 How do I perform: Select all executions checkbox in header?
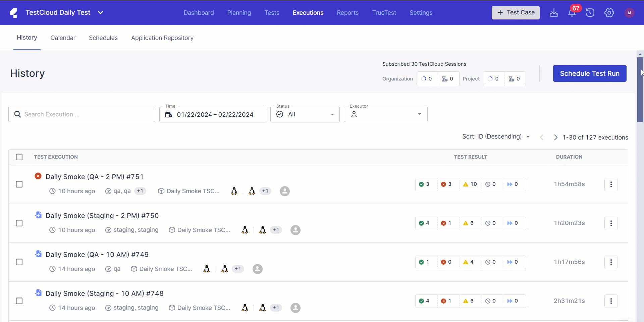pos(19,157)
